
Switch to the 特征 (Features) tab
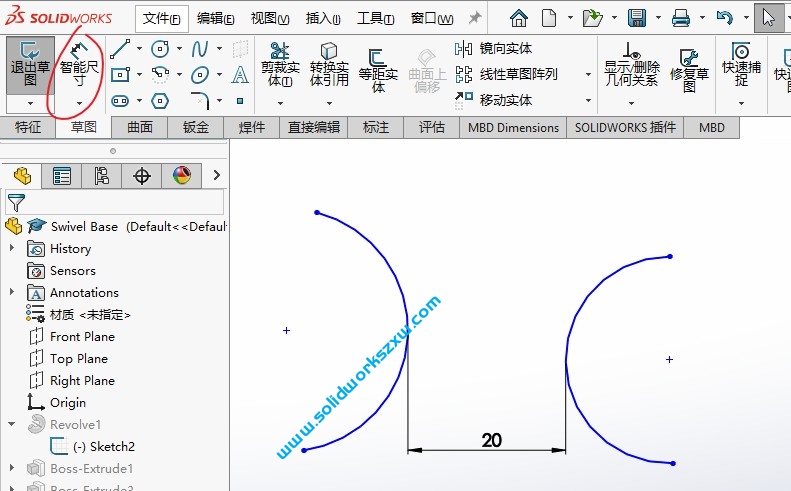28,127
